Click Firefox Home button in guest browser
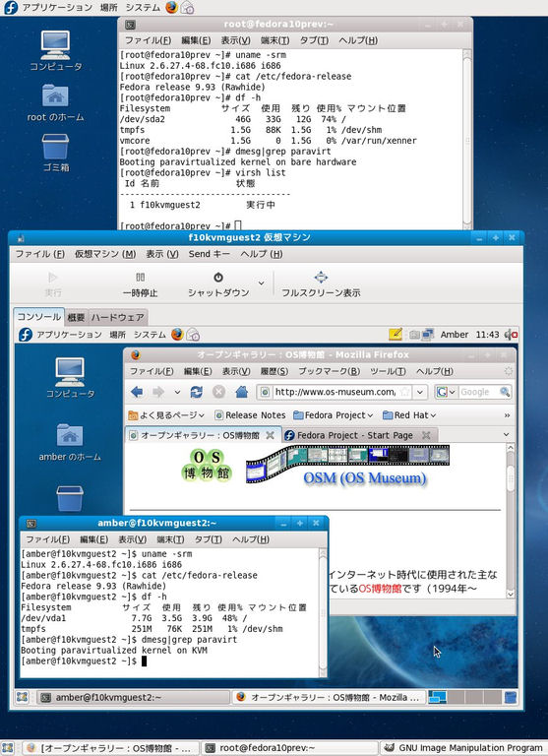The image size is (548, 756). 241,392
